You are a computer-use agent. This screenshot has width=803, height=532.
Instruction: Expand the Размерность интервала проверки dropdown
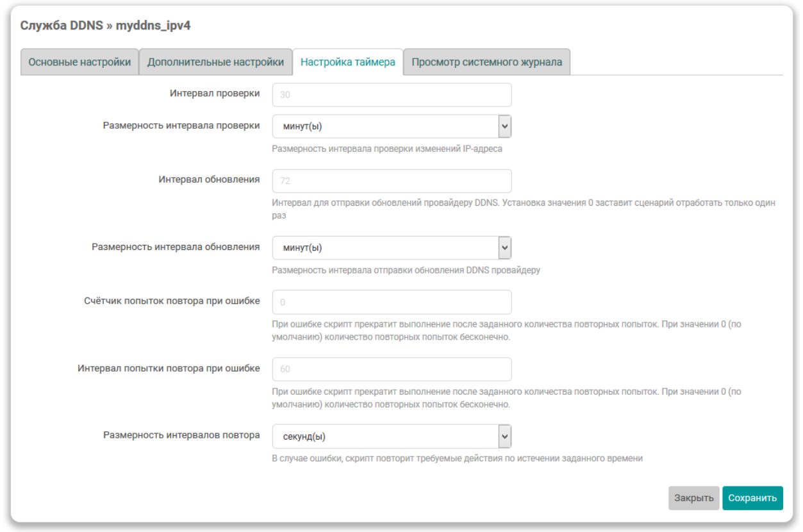coord(392,126)
